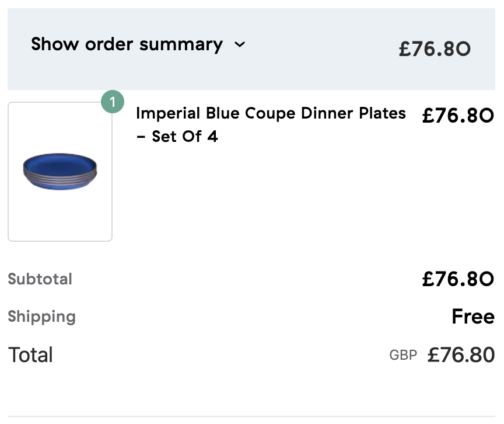Click the Subtotal amount £76.80
504x424 pixels.
[458, 279]
